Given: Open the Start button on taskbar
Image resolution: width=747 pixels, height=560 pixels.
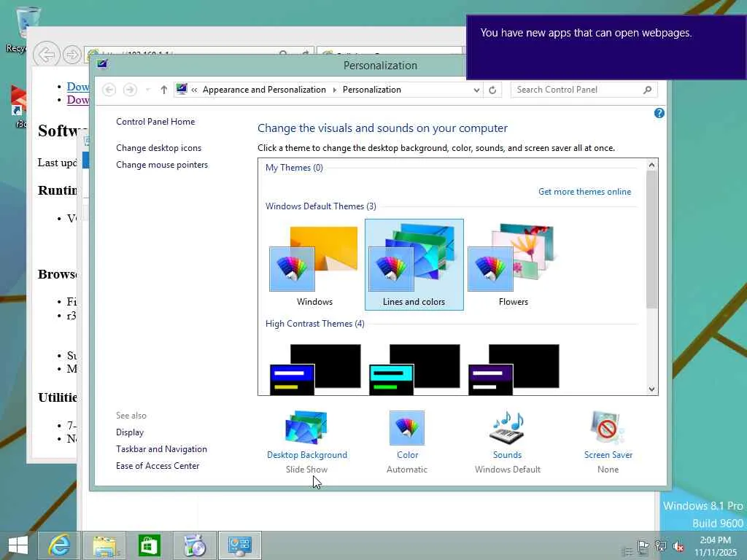Looking at the screenshot, I should [x=18, y=545].
